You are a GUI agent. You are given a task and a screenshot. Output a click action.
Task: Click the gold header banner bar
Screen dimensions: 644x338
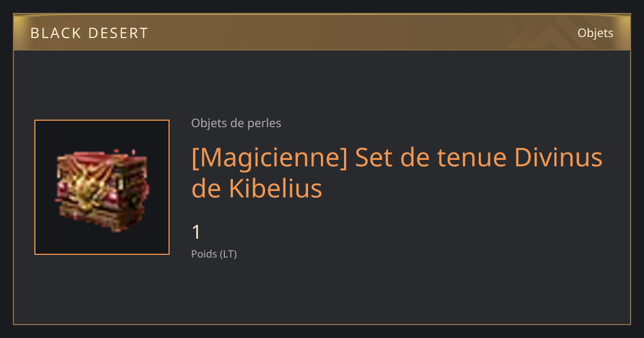click(322, 32)
